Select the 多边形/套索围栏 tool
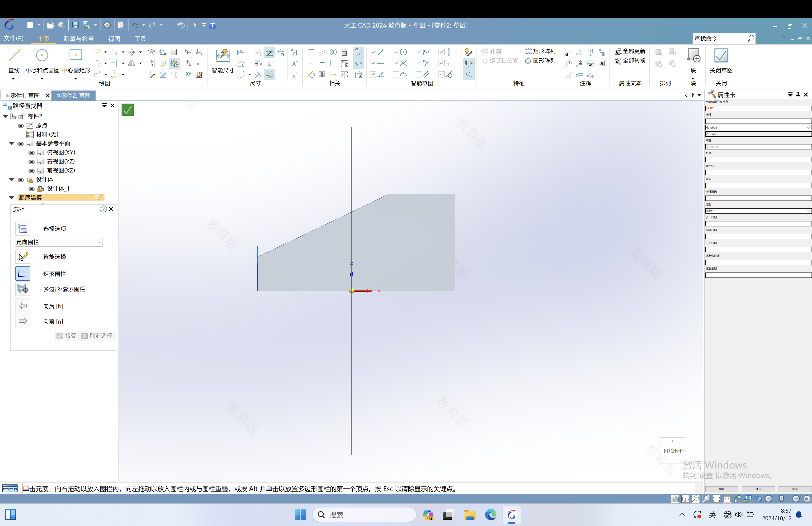 pyautogui.click(x=23, y=289)
